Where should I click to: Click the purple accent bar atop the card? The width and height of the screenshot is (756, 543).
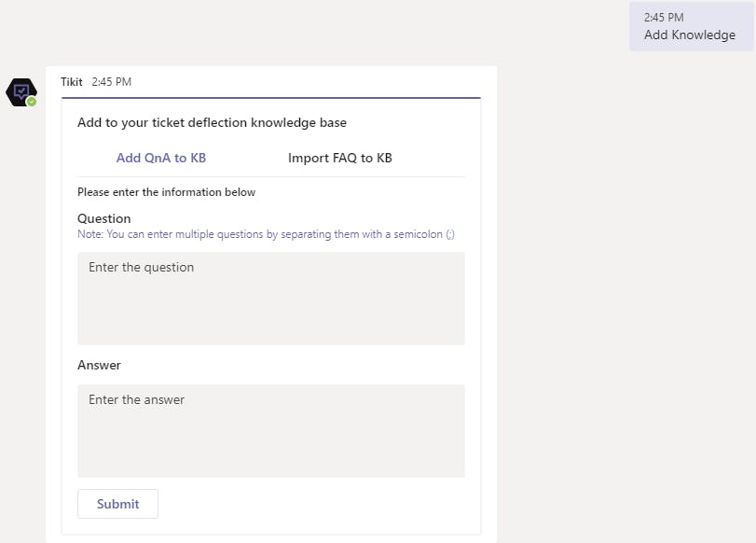click(x=270, y=98)
